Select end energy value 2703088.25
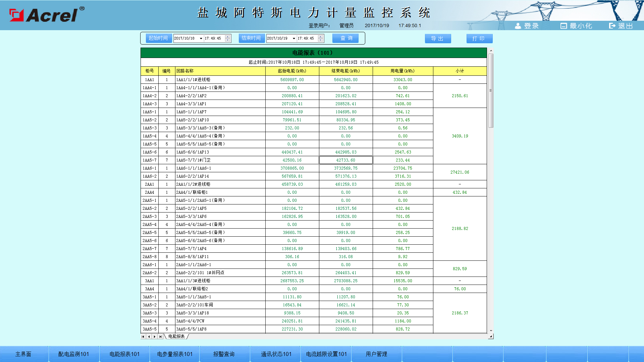This screenshot has width=644, height=362. tap(346, 281)
